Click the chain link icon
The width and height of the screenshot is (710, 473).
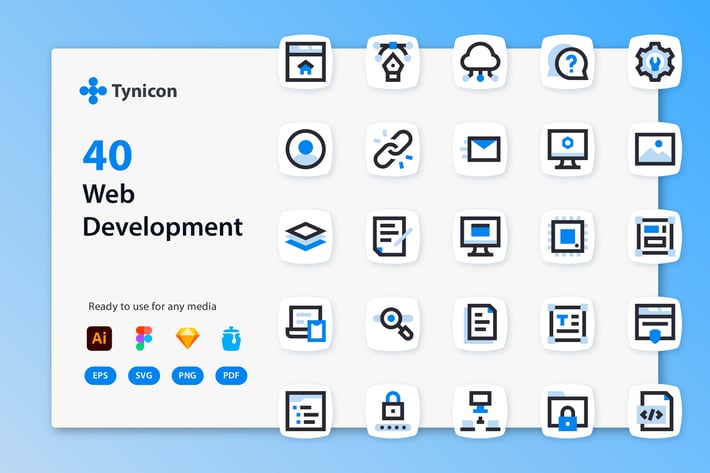point(393,149)
